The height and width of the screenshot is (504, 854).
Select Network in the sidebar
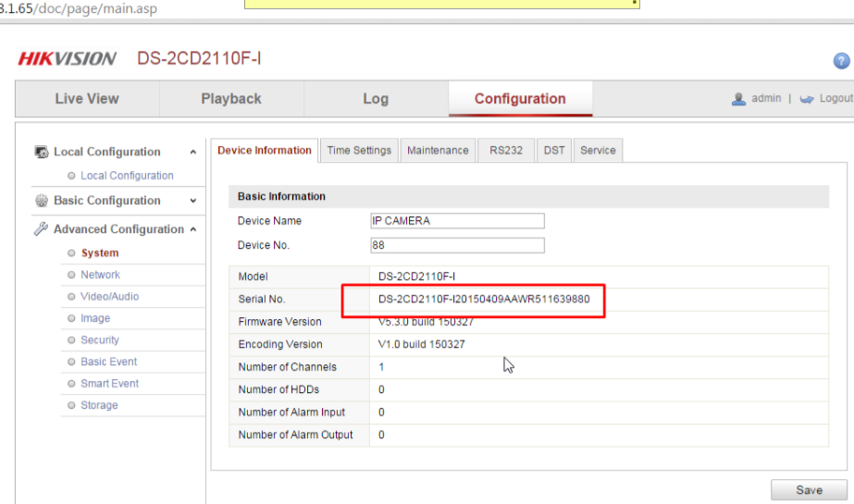pos(100,275)
